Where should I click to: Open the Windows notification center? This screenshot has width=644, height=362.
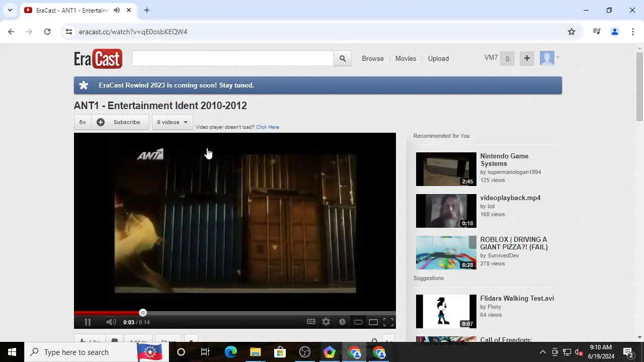628,352
